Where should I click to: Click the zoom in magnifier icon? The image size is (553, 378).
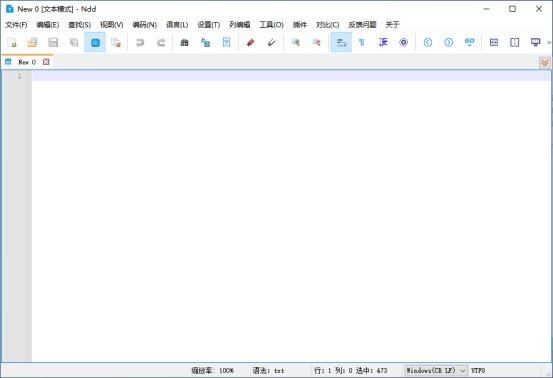296,43
